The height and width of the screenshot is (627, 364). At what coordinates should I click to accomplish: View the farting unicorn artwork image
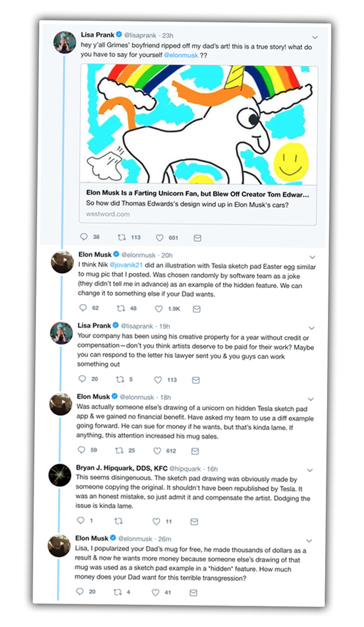click(199, 125)
